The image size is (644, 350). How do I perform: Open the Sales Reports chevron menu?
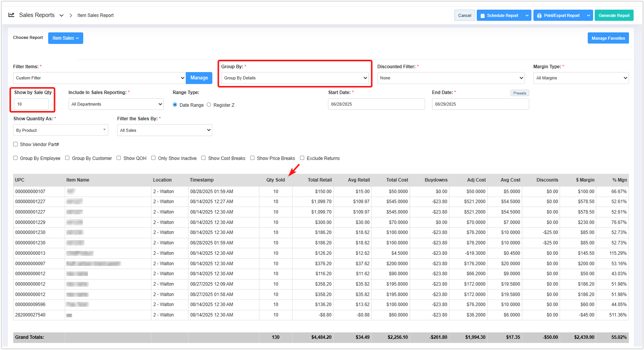(61, 15)
